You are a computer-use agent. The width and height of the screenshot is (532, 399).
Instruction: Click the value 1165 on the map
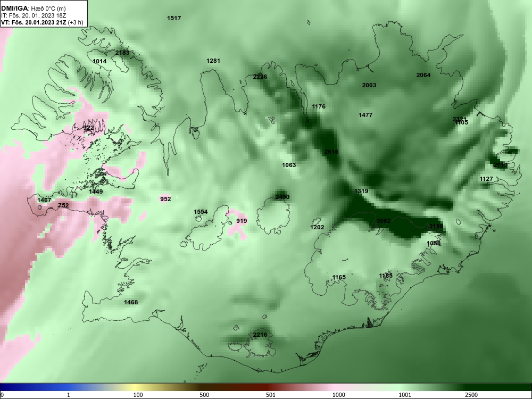click(x=339, y=277)
